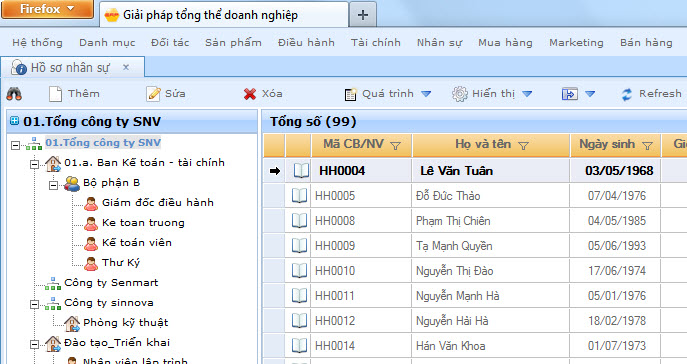Select Ke toan truong in the tree
Viewport: 687px width, 364px height.
point(143,223)
